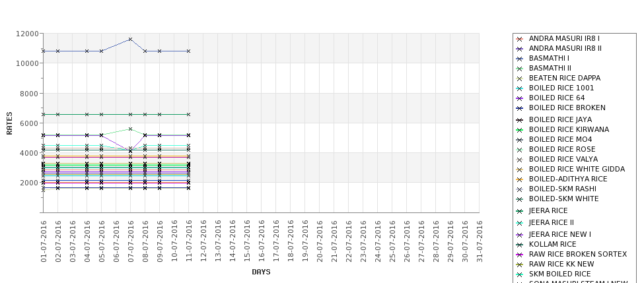The image size is (644, 283).
Task: Click the BASMATHI I peak point on 07-07-2016
Action: [x=131, y=40]
